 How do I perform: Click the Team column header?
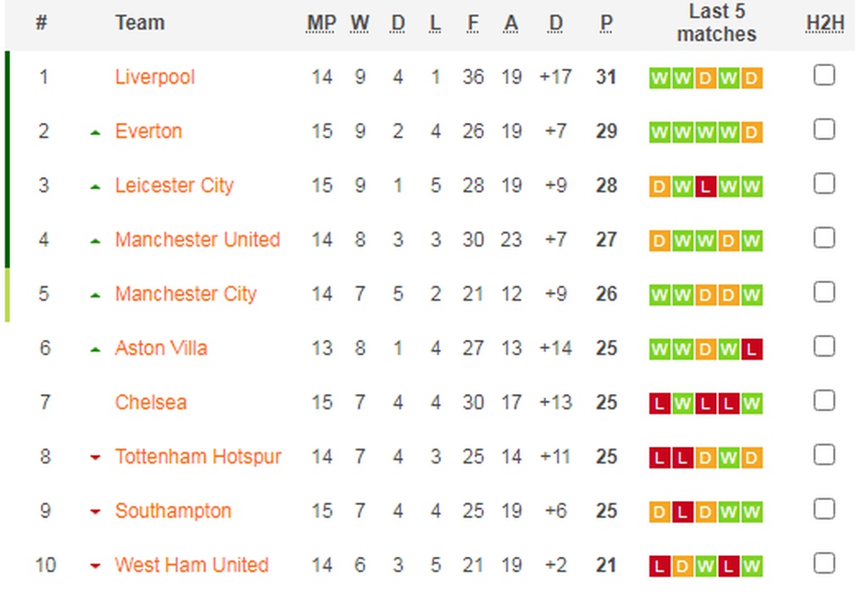point(139,23)
